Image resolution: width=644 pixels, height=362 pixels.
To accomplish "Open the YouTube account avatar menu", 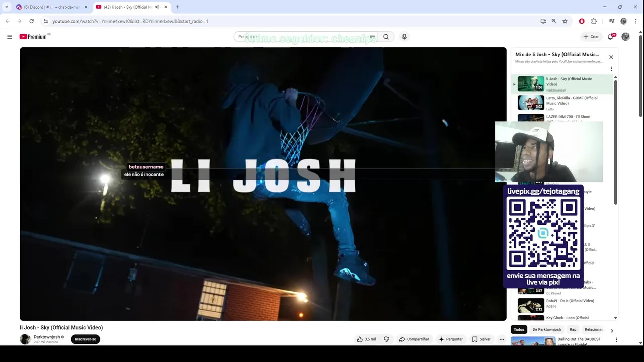I will coord(625,37).
